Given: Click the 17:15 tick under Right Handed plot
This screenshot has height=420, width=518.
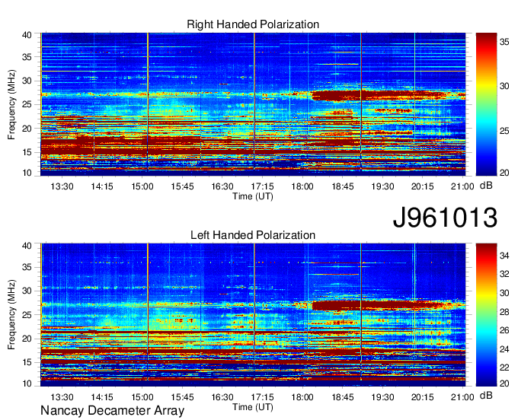Looking at the screenshot, I should [262, 186].
